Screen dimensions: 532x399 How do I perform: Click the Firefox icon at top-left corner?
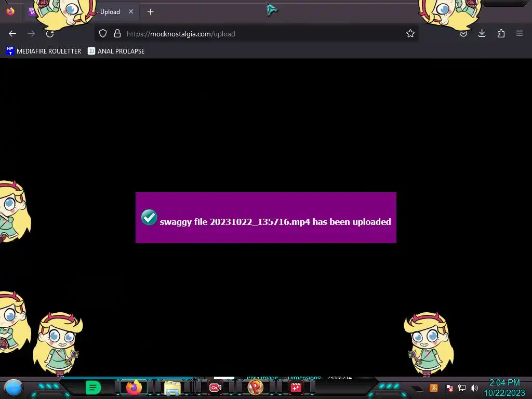click(10, 11)
